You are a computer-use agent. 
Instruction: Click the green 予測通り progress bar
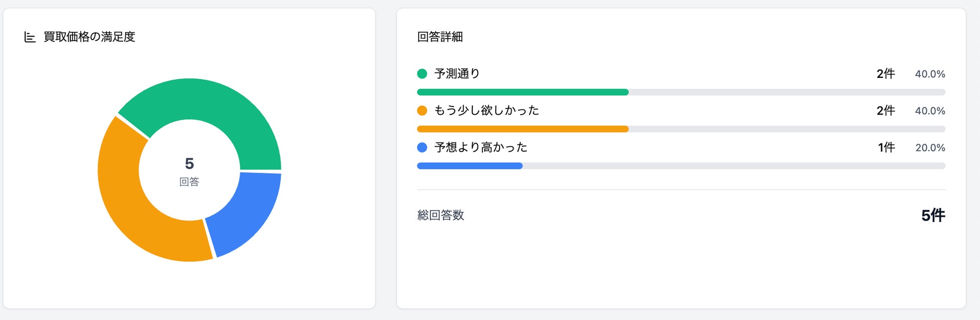pos(523,92)
